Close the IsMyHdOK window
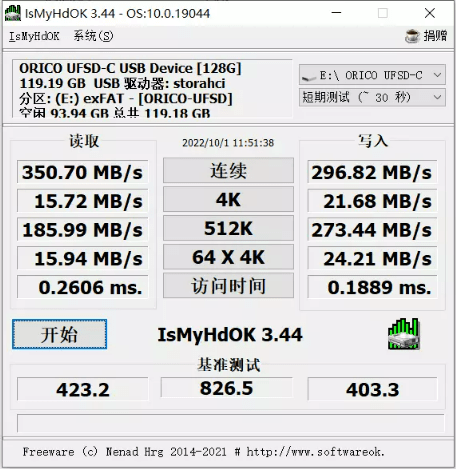 430,13
